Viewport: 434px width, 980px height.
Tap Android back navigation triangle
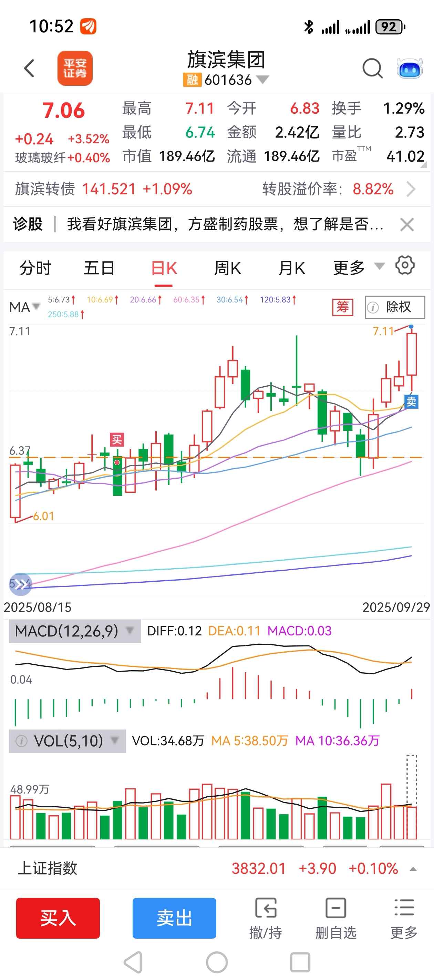134,962
